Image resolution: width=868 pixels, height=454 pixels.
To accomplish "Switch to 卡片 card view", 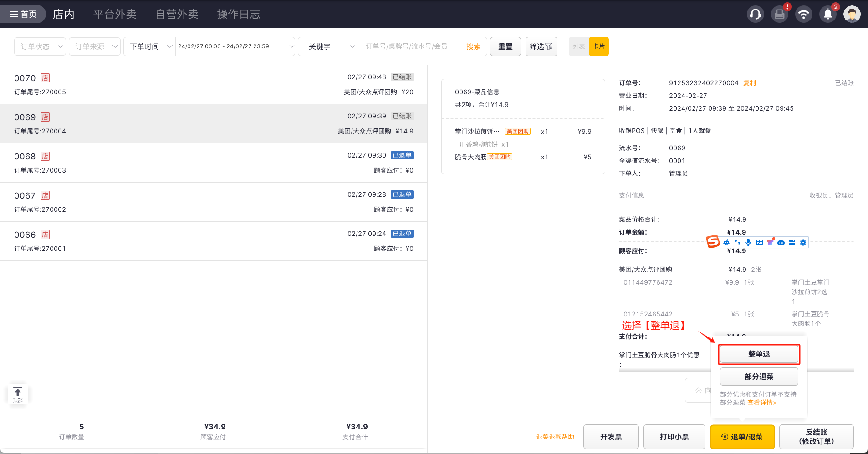I will click(598, 46).
